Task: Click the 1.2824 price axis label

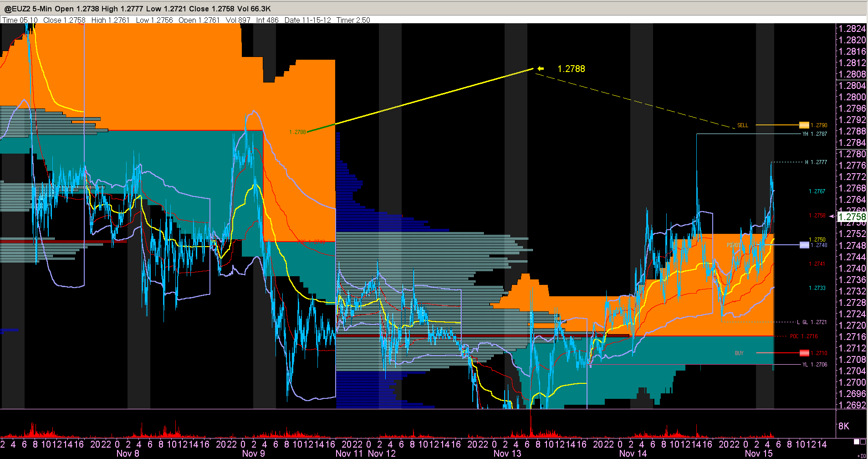Action: (x=853, y=29)
